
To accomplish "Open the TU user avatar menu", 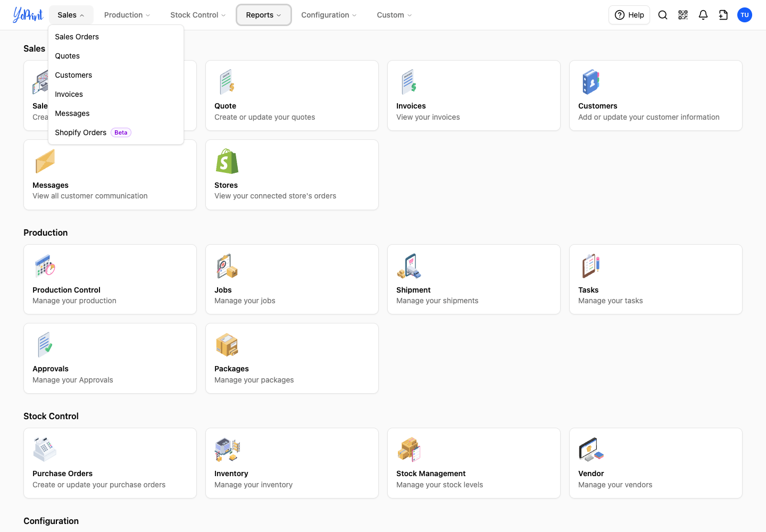I will point(745,15).
